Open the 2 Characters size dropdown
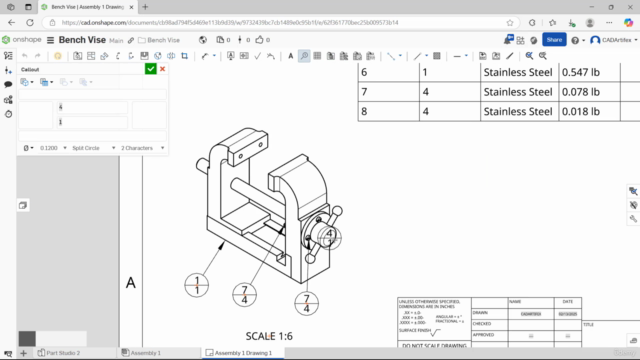This screenshot has height=360, width=640. pos(142,148)
